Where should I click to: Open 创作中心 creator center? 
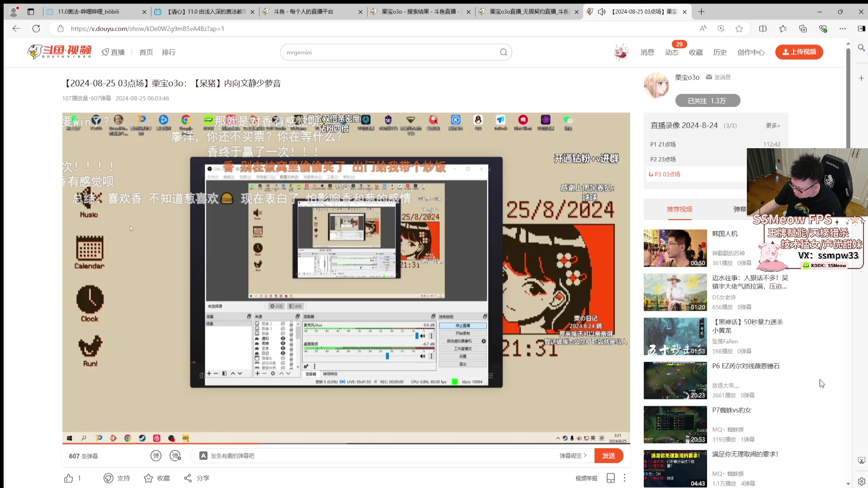(x=751, y=52)
